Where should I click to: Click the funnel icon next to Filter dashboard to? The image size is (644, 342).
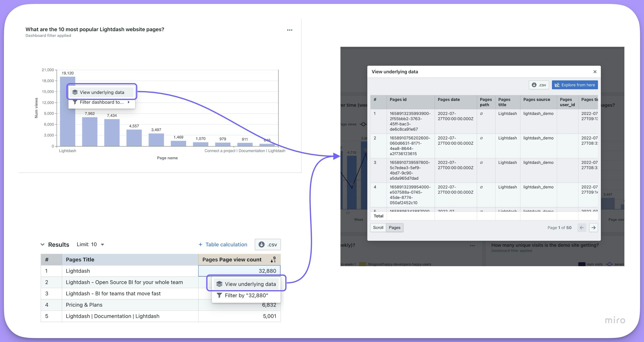tap(75, 102)
